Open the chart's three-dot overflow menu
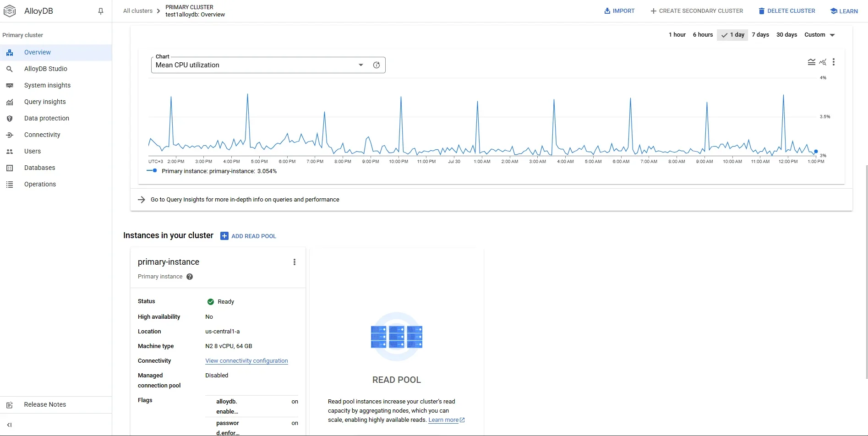This screenshot has width=868, height=436. tap(834, 62)
